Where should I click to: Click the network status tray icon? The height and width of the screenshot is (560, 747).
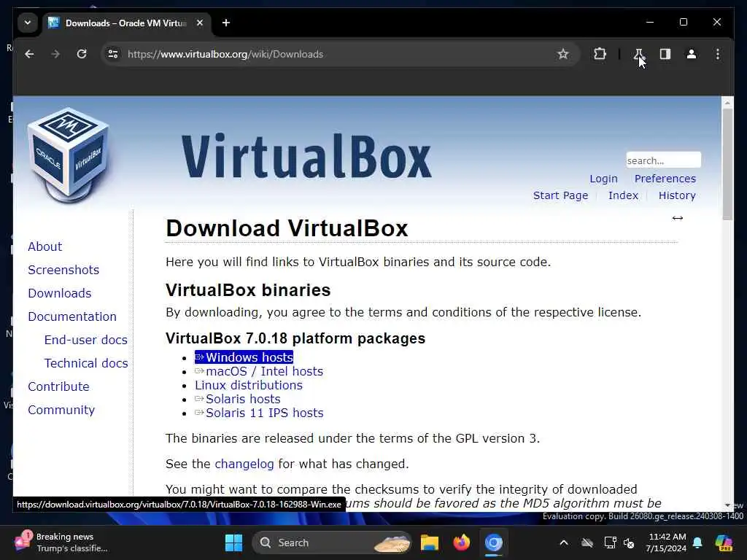[610, 542]
